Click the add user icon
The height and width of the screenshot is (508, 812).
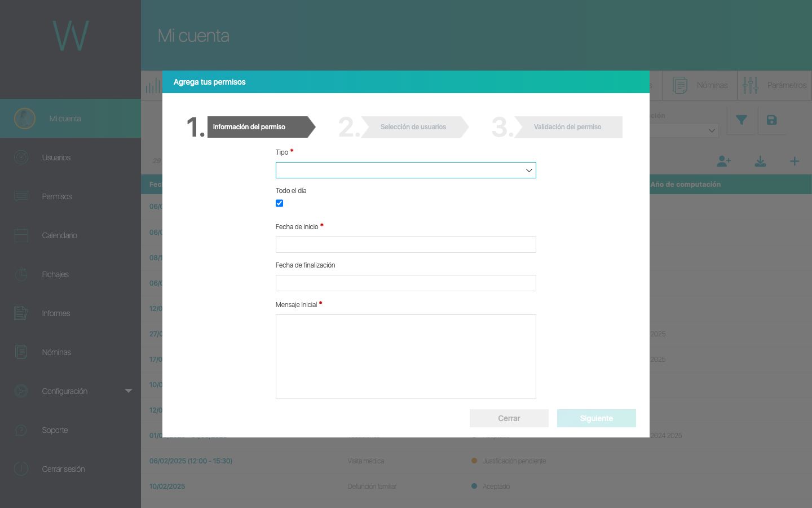[x=724, y=161]
